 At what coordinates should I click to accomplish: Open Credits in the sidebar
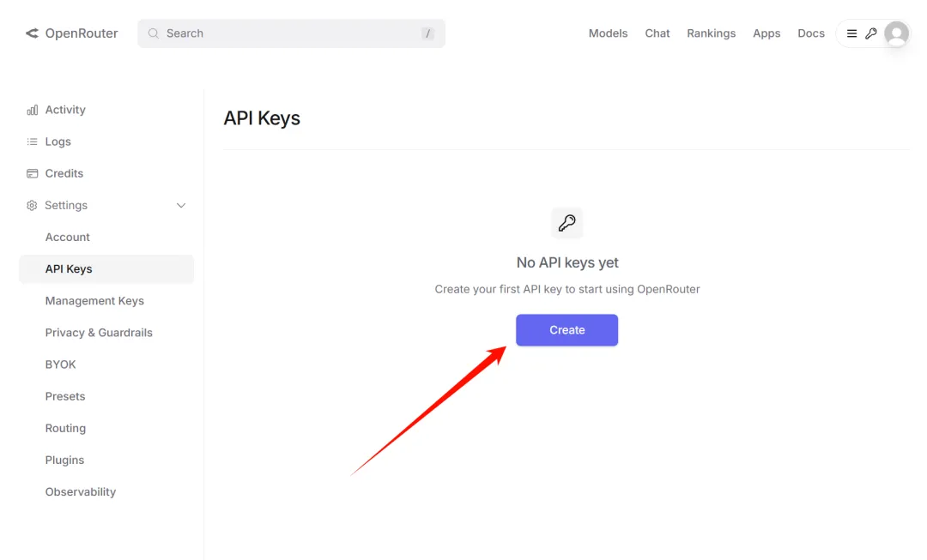(64, 174)
